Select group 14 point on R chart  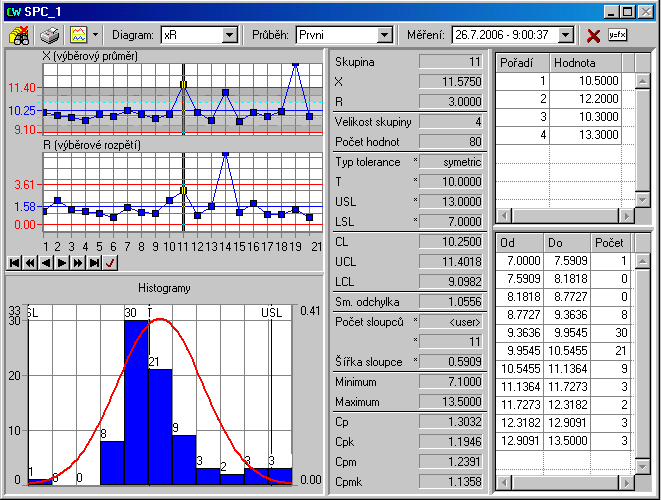click(x=227, y=153)
